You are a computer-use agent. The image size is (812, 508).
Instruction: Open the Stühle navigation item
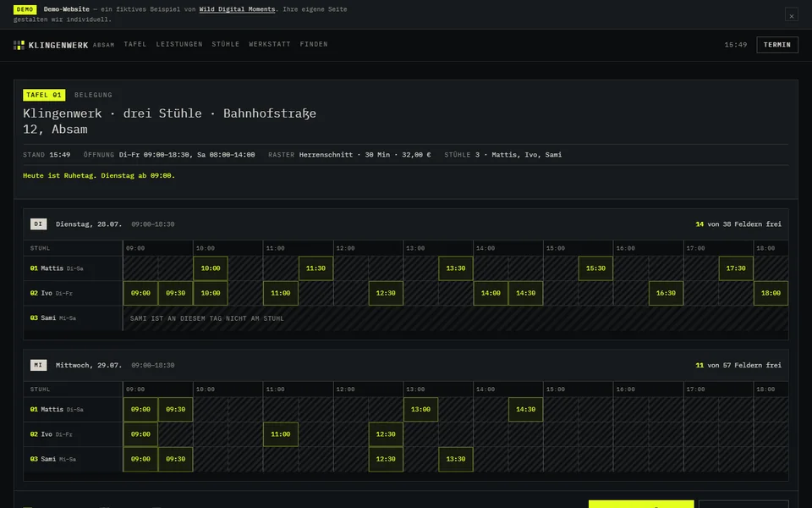tap(226, 44)
